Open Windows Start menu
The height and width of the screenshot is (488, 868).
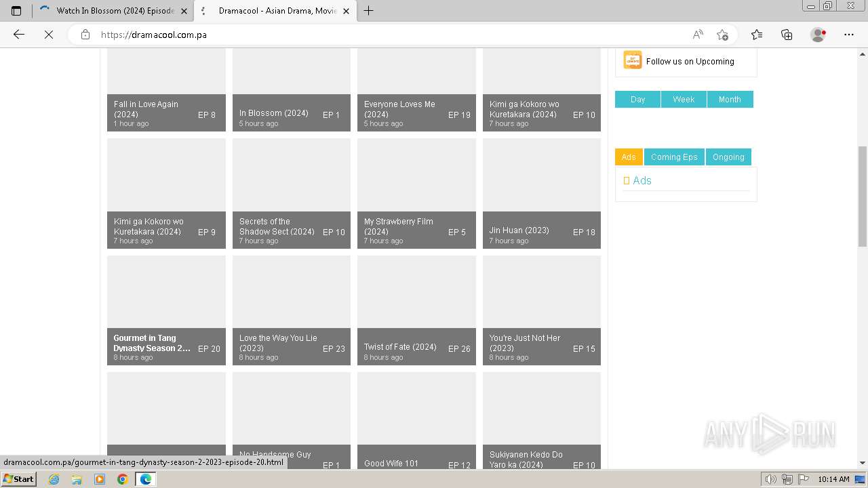[x=19, y=479]
